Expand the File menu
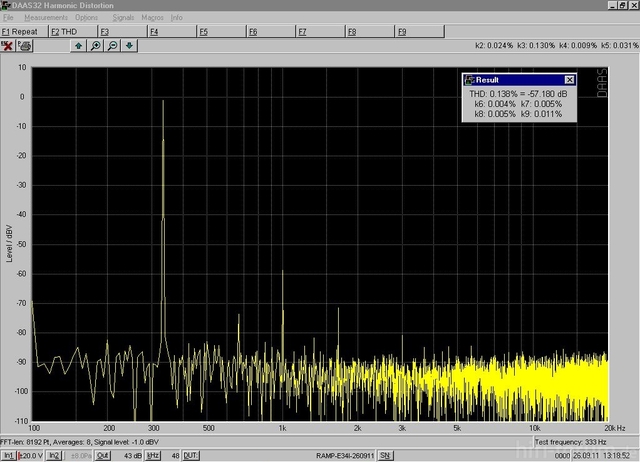 tap(8, 18)
